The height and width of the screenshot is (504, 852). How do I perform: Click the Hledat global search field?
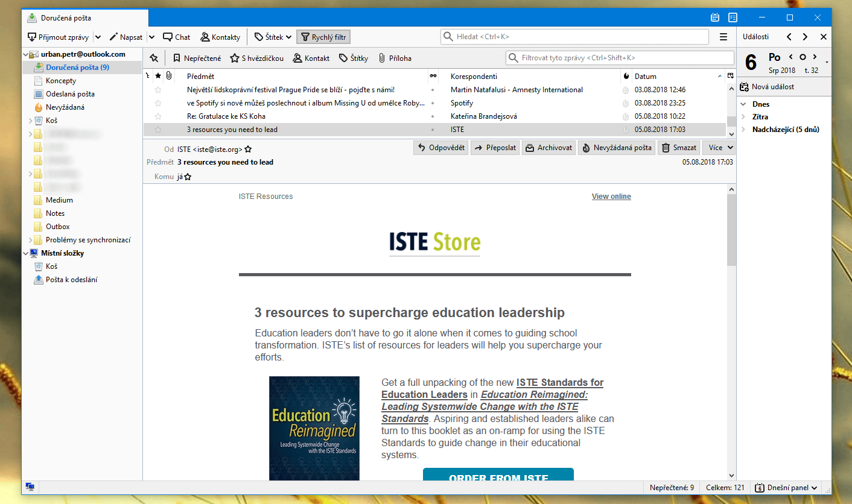(574, 37)
